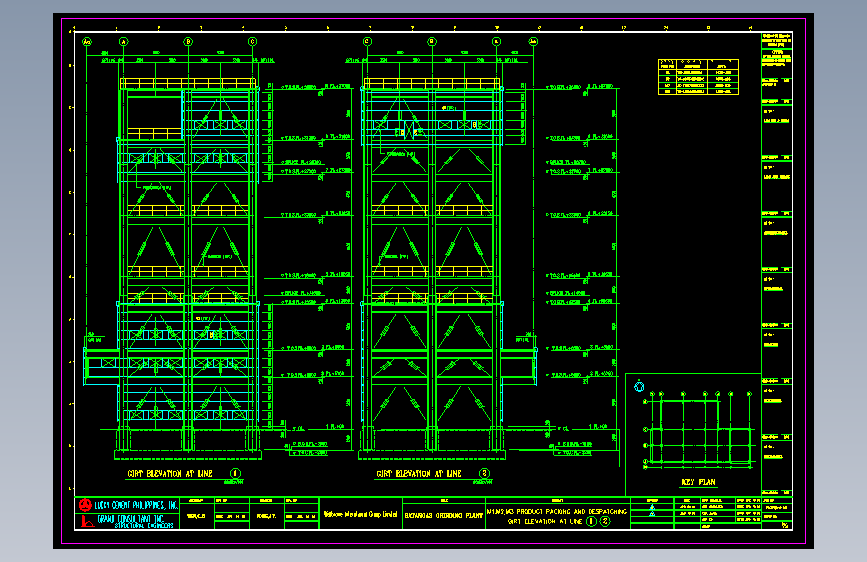Select grid bubble B above left elevation

pos(188,41)
